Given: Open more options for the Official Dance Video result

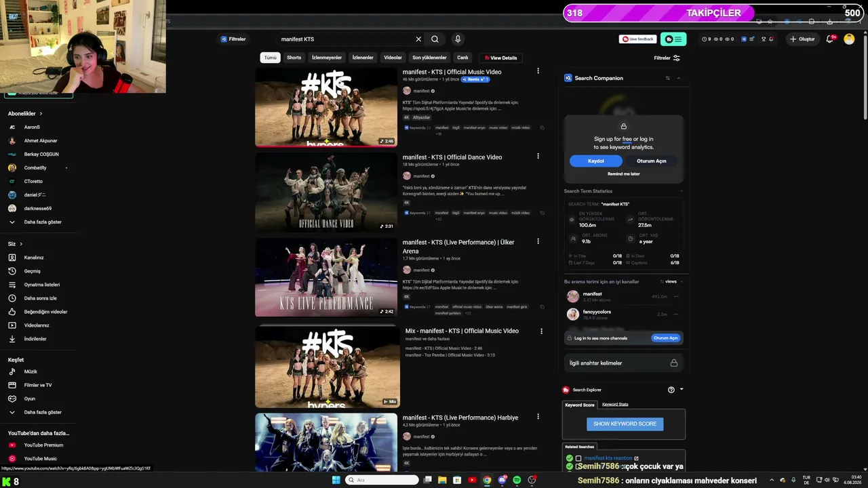Looking at the screenshot, I should point(538,156).
